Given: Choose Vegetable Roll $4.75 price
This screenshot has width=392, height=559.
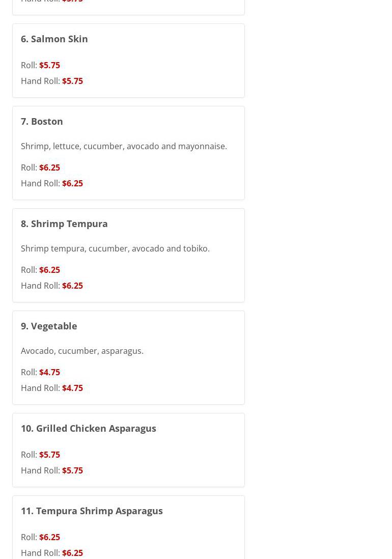Looking at the screenshot, I should [x=49, y=372].
